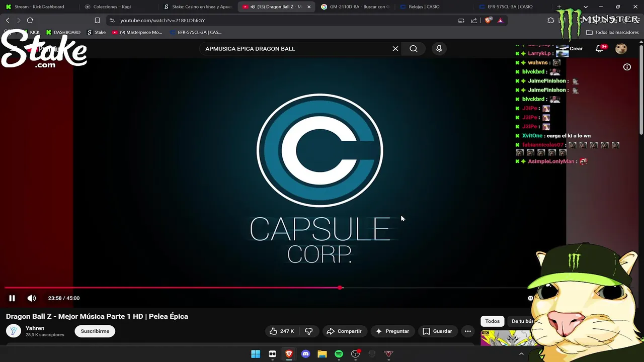Image resolution: width=644 pixels, height=362 pixels.
Task: Close the Dragon Ball Z browser tab
Action: click(309, 7)
